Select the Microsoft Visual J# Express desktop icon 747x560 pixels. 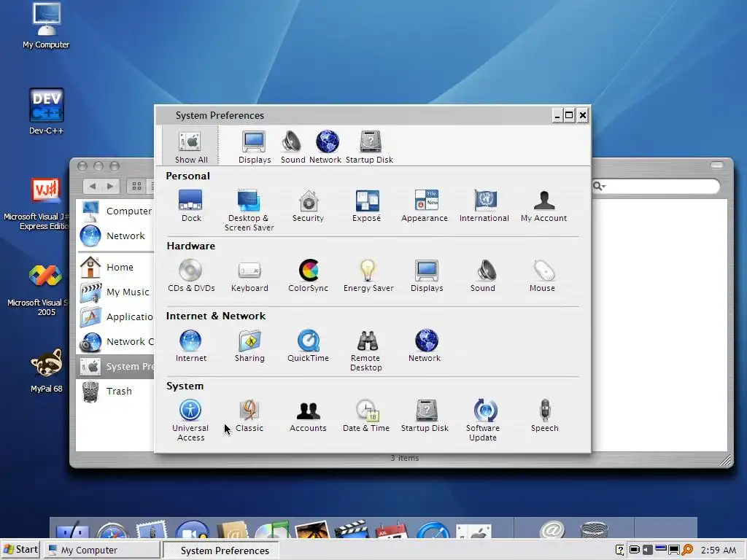(x=38, y=204)
